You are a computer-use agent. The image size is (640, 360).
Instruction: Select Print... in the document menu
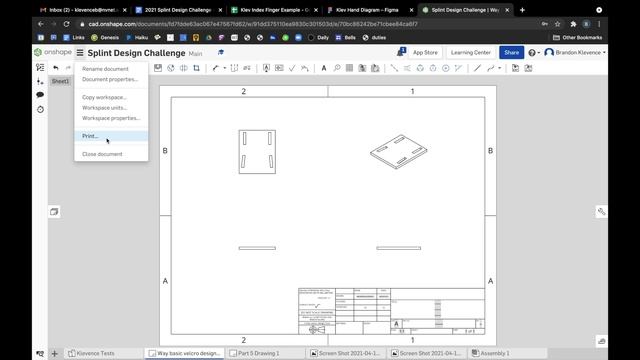click(x=111, y=136)
